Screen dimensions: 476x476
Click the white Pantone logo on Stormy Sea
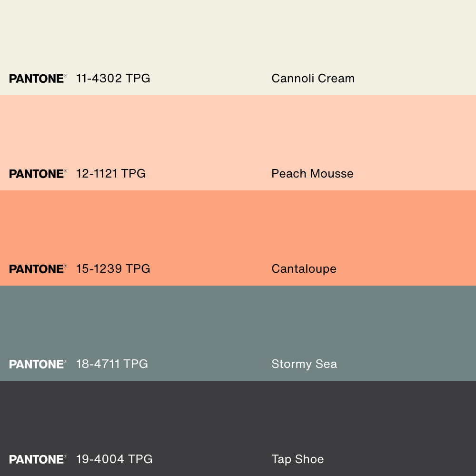pos(38,364)
